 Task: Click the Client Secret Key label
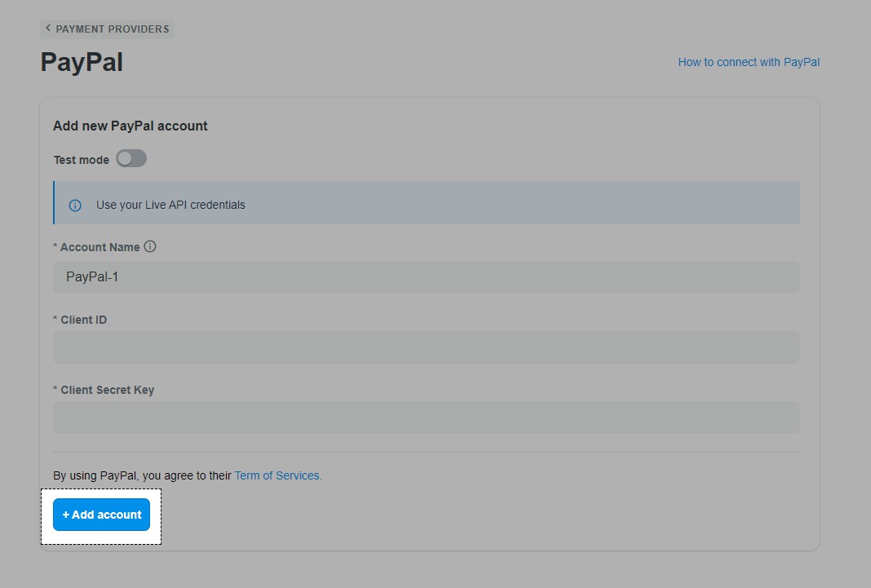[107, 390]
